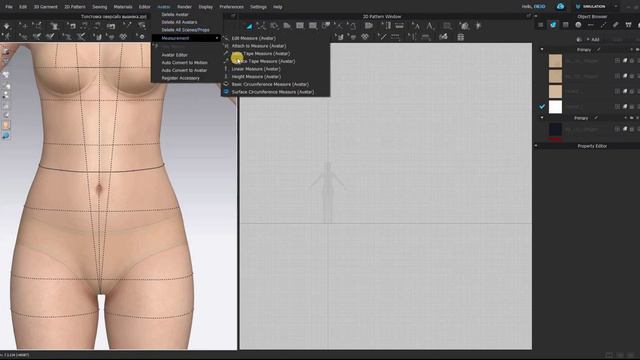The height and width of the screenshot is (360, 640).
Task: Open the Render menu
Action: [184, 7]
